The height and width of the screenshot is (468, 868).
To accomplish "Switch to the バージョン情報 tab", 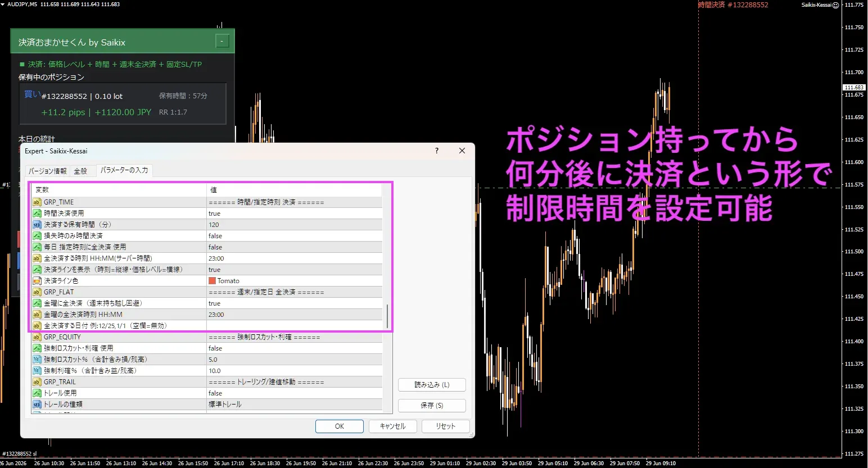I will tap(48, 171).
